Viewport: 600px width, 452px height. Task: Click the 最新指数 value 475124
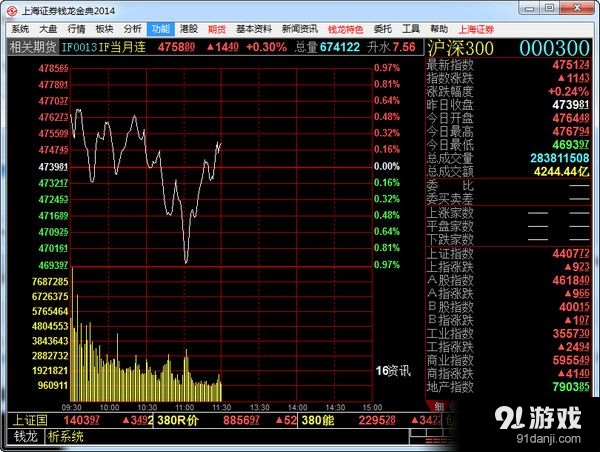pyautogui.click(x=571, y=65)
